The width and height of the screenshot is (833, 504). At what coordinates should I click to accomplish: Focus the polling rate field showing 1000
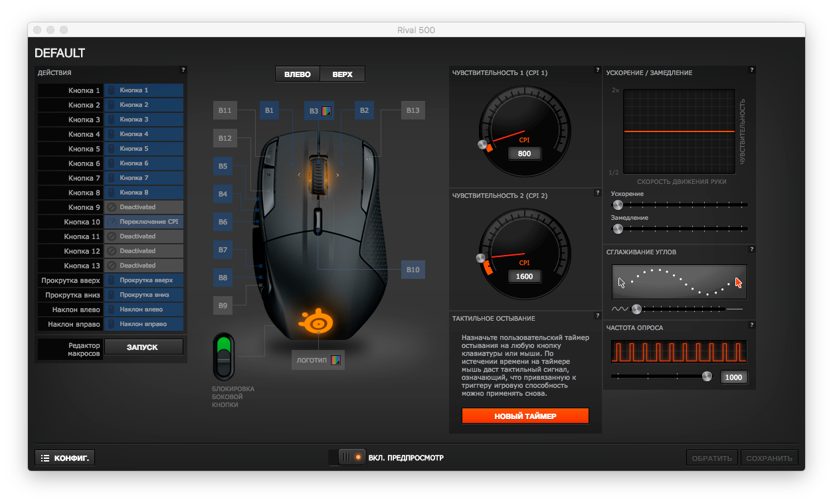click(734, 377)
